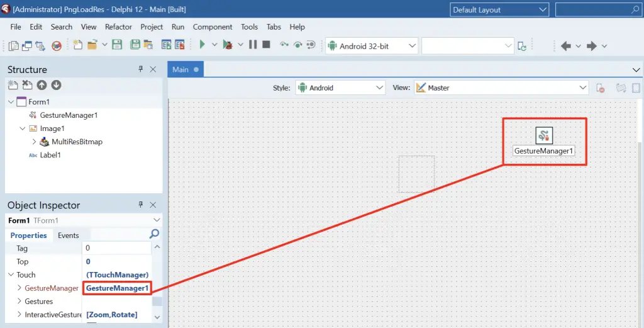Image resolution: width=644 pixels, height=328 pixels.
Task: Toggle between form and unit icon
Action: point(40,45)
